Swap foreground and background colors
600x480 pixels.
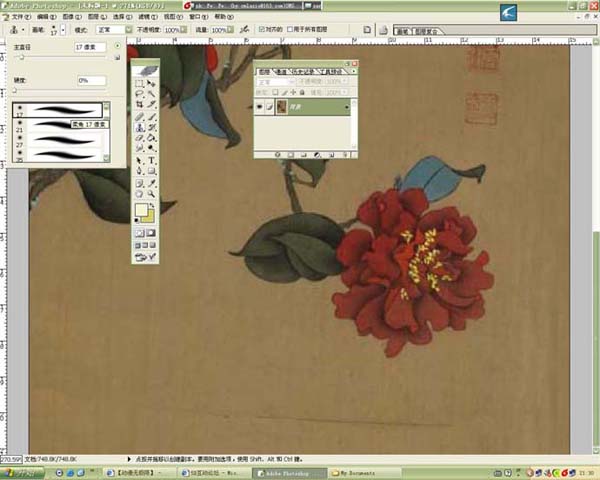[152, 206]
